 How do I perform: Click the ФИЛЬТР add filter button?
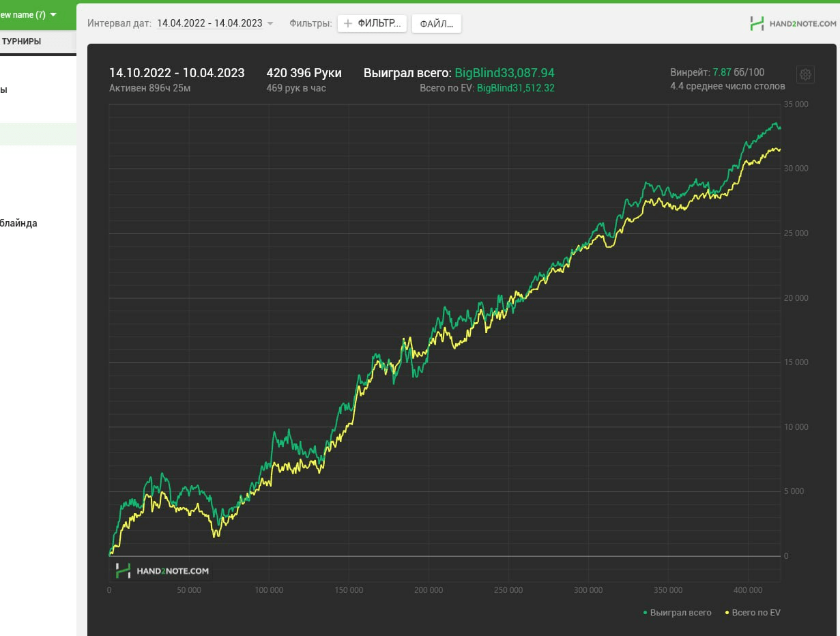pyautogui.click(x=372, y=23)
